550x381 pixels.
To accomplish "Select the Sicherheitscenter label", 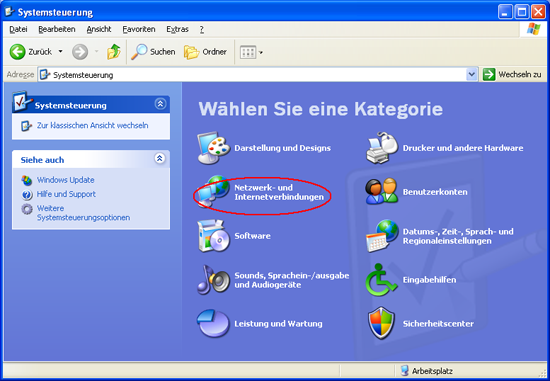I will tap(438, 323).
